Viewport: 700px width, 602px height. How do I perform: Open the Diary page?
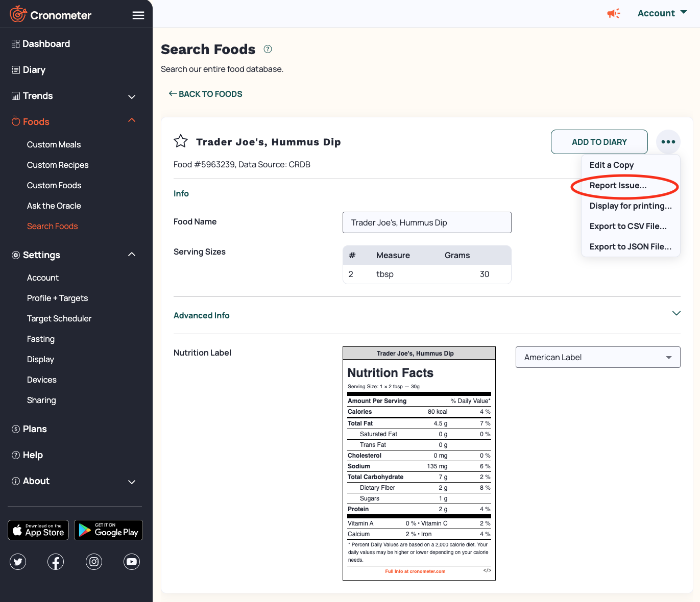(x=34, y=70)
